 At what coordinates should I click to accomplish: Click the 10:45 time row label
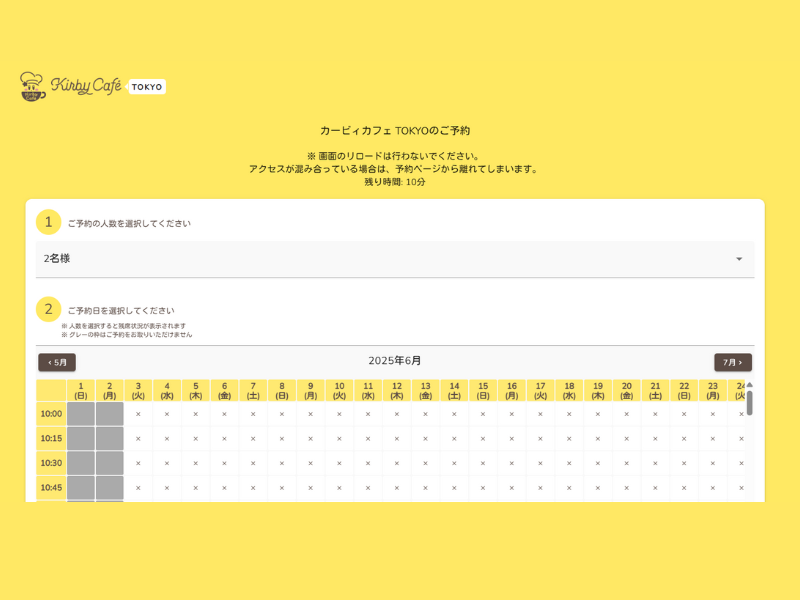(52, 488)
